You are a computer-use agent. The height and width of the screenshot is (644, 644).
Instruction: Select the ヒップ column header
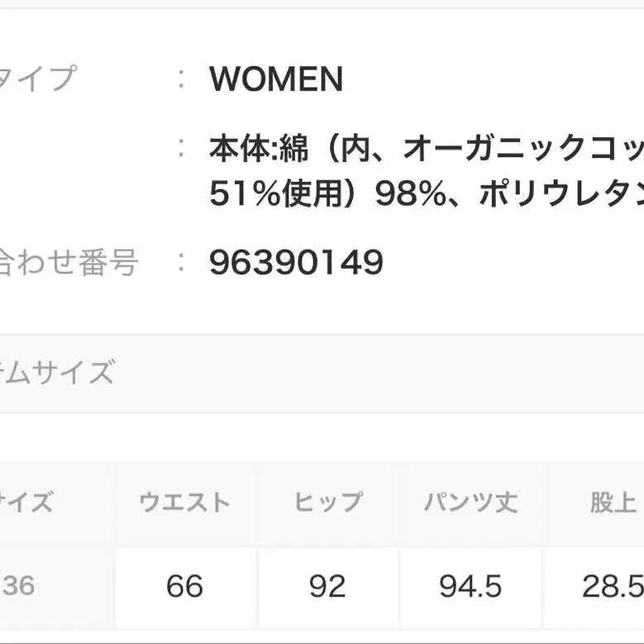[x=327, y=502]
